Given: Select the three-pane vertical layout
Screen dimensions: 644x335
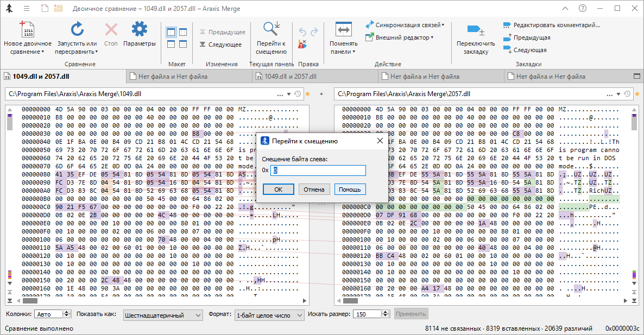Looking at the screenshot, I should (183, 32).
